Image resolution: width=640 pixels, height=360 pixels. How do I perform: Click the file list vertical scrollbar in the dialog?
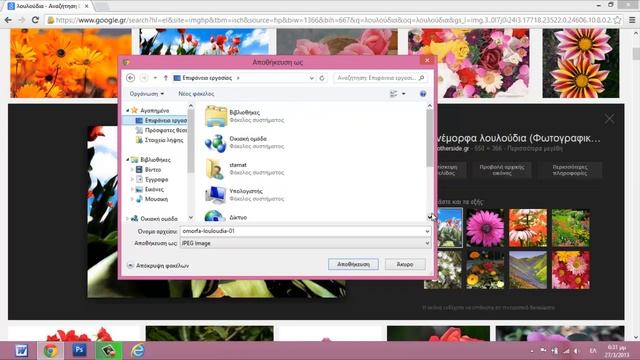click(x=429, y=139)
